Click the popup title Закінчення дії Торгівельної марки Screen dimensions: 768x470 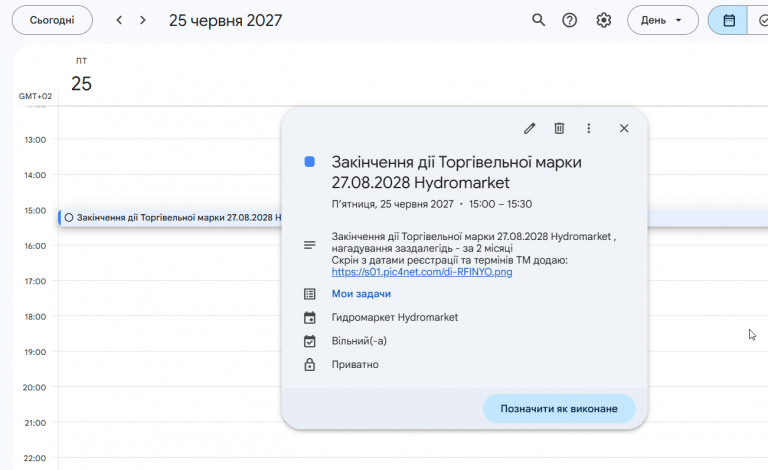456,172
